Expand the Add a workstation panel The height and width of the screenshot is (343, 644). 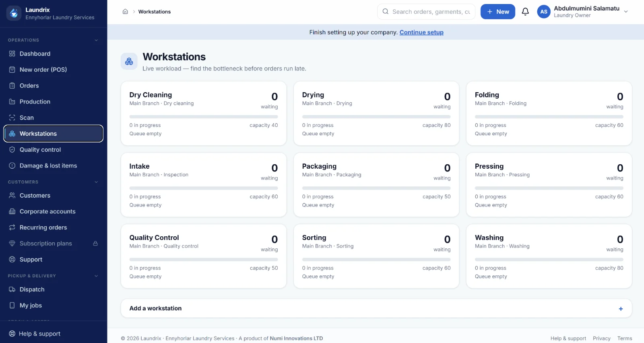click(x=376, y=308)
